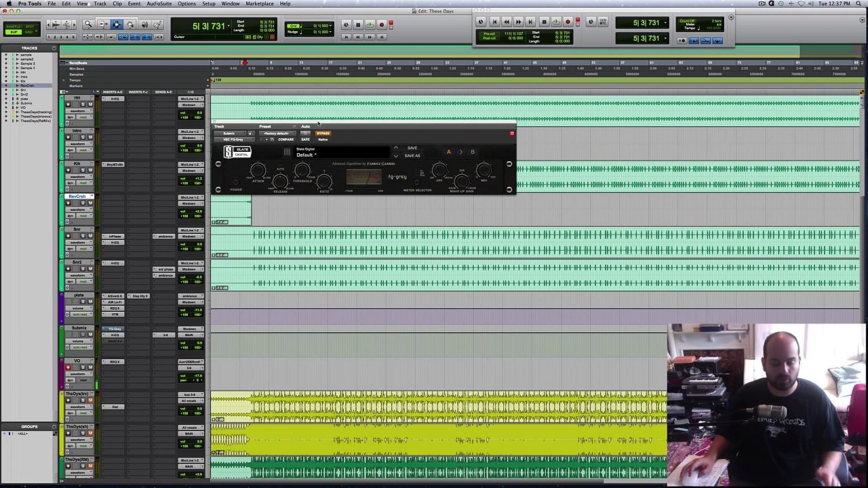868x488 pixels.
Task: Click GEN MTC button in Transport window
Action: [x=603, y=22]
